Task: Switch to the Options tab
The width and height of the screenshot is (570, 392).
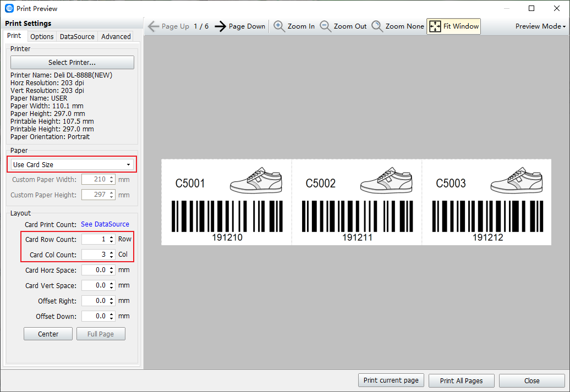Action: click(x=42, y=37)
